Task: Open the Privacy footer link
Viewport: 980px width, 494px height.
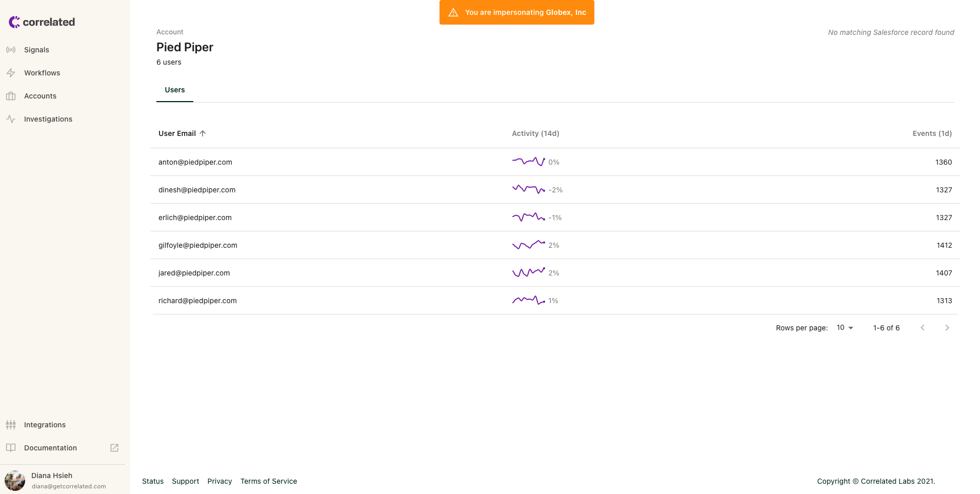Action: (x=219, y=481)
